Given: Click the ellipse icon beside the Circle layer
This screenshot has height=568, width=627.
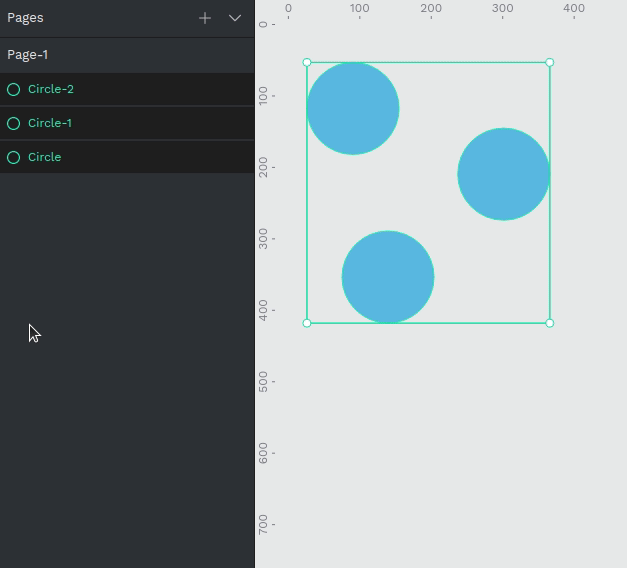Looking at the screenshot, I should pos(14,157).
